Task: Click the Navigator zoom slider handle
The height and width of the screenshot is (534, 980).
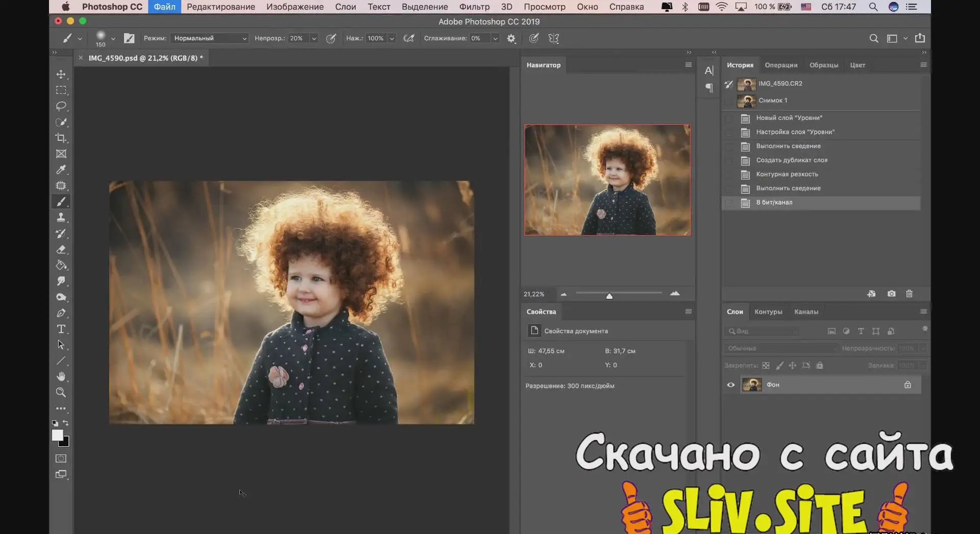Action: (609, 296)
